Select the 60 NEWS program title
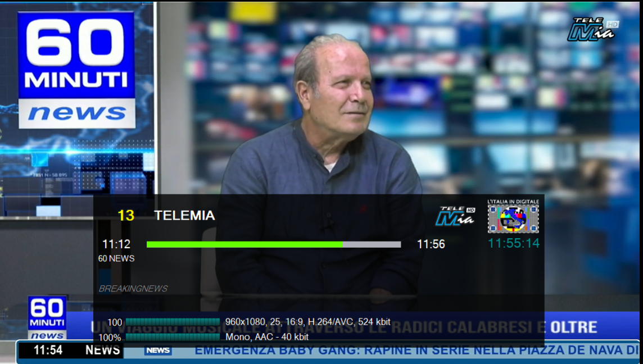This screenshot has width=643, height=364. (116, 258)
